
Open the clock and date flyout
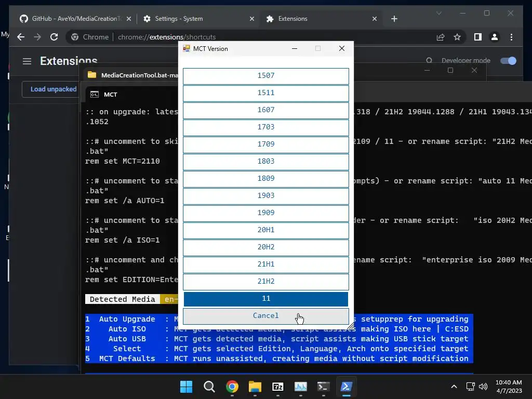[509, 387]
